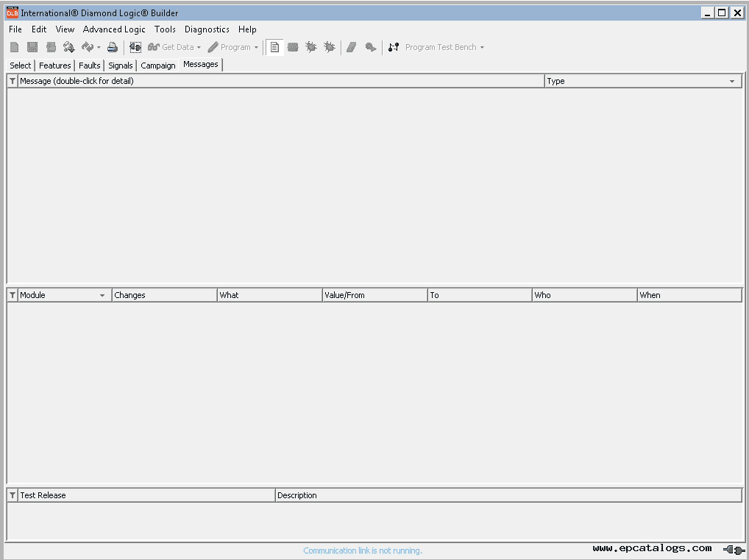Click the page view icon in toolbar
This screenshot has height=560, width=749.
click(274, 47)
